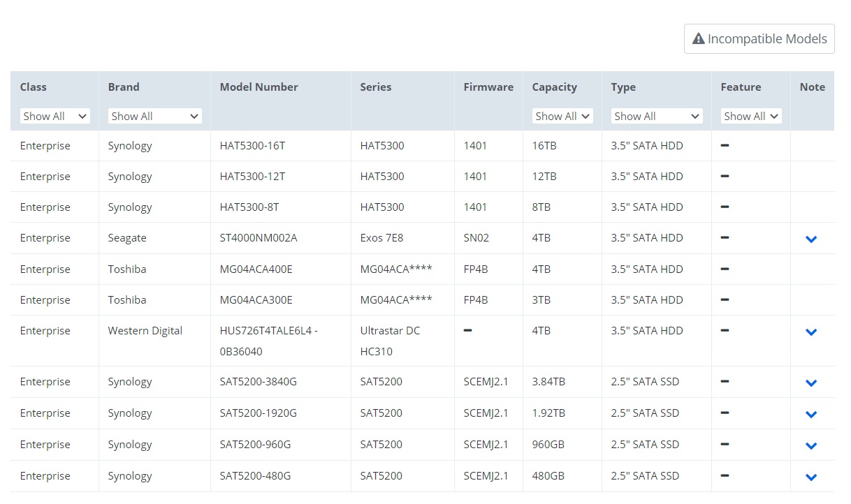851x504 pixels.
Task: Select model number MG04ACA300E
Action: click(x=256, y=300)
